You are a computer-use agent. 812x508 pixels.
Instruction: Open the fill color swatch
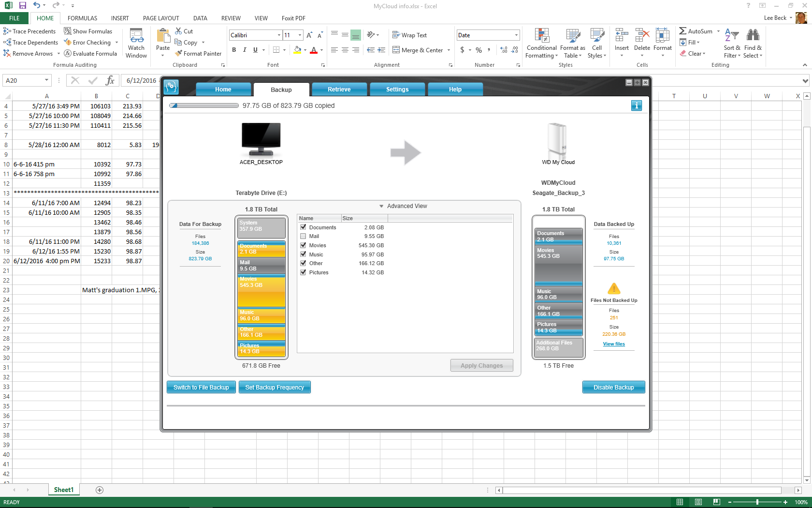click(x=298, y=50)
